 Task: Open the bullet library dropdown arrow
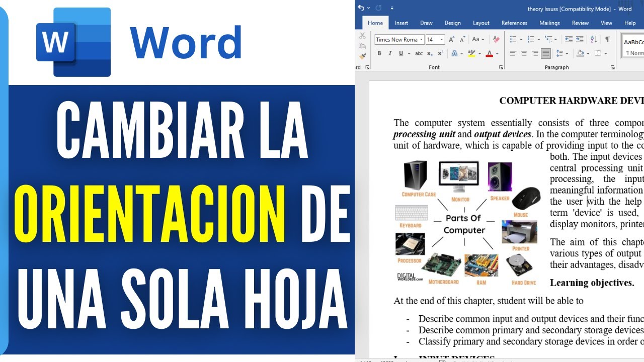pos(521,39)
